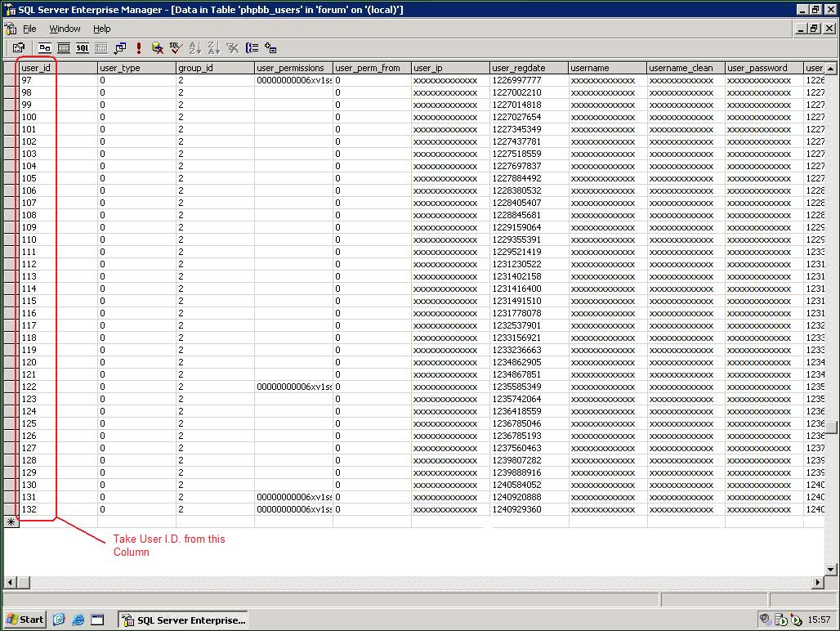Image resolution: width=840 pixels, height=631 pixels.
Task: Click the Windows Start button
Action: [25, 620]
